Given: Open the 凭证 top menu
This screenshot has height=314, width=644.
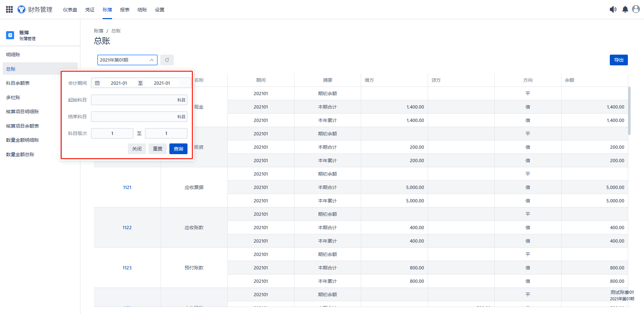Looking at the screenshot, I should point(90,10).
